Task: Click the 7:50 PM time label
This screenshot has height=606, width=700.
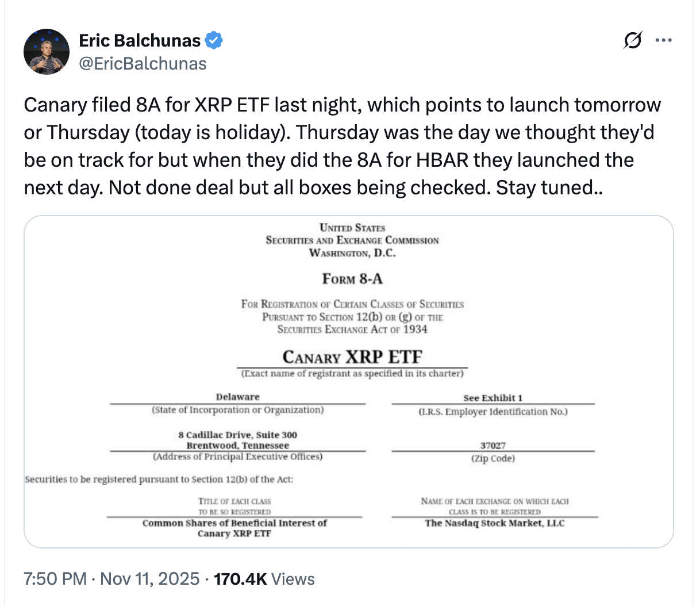Action: point(52,579)
